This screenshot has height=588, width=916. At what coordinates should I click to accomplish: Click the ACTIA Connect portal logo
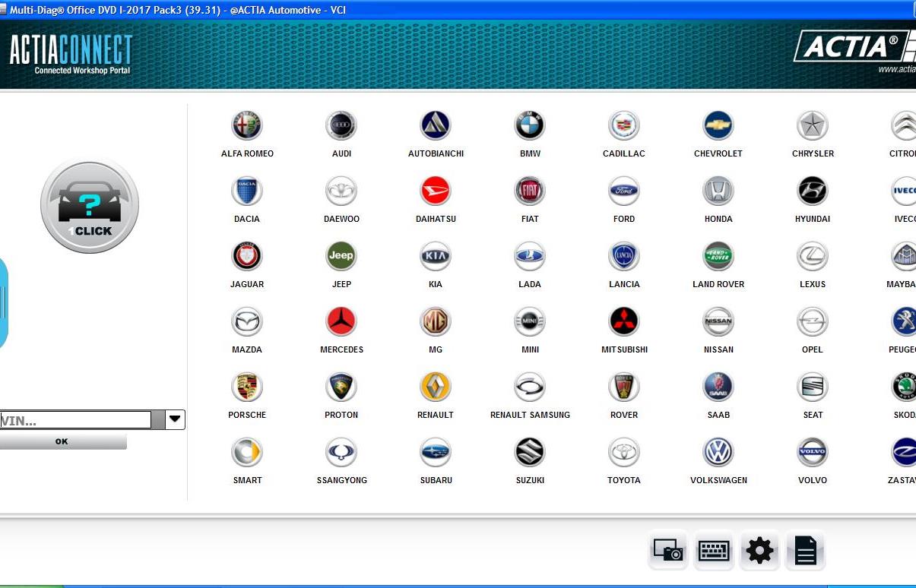(71, 54)
